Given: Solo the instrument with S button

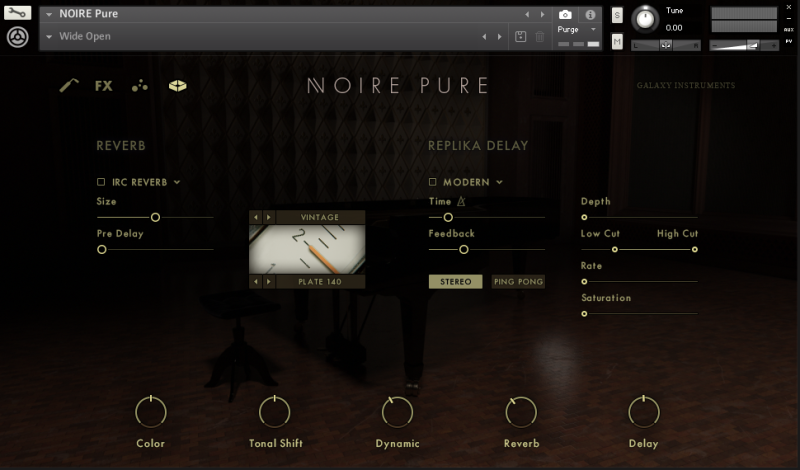Looking at the screenshot, I should tap(617, 15).
